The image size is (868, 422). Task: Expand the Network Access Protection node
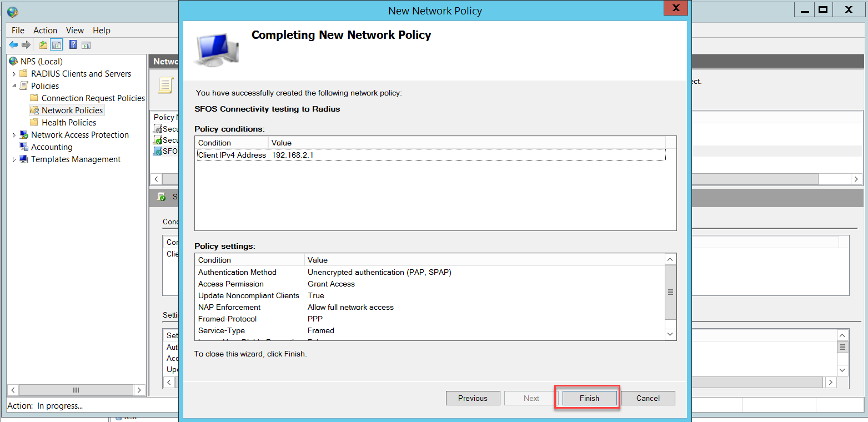pyautogui.click(x=14, y=135)
